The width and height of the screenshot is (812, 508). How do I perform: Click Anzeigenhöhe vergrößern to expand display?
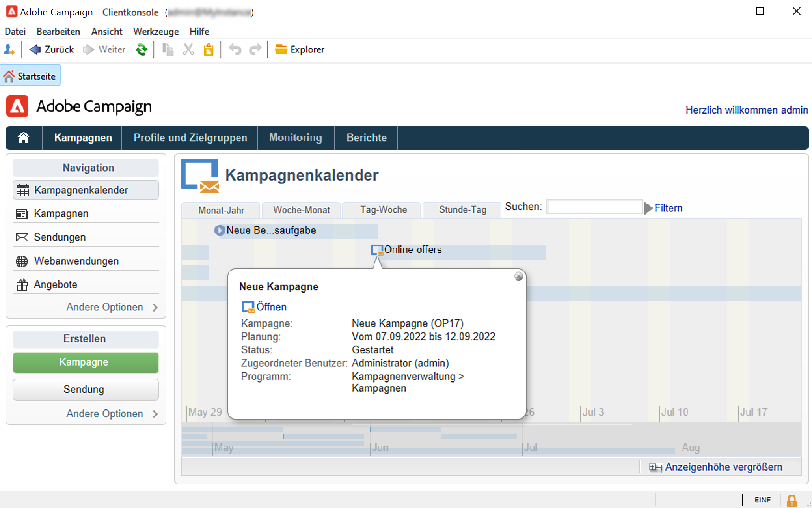[723, 467]
